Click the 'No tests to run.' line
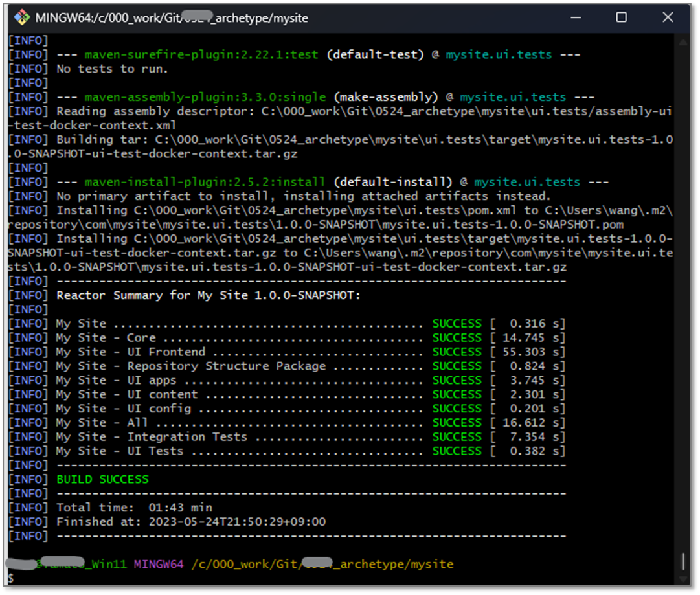 point(112,69)
